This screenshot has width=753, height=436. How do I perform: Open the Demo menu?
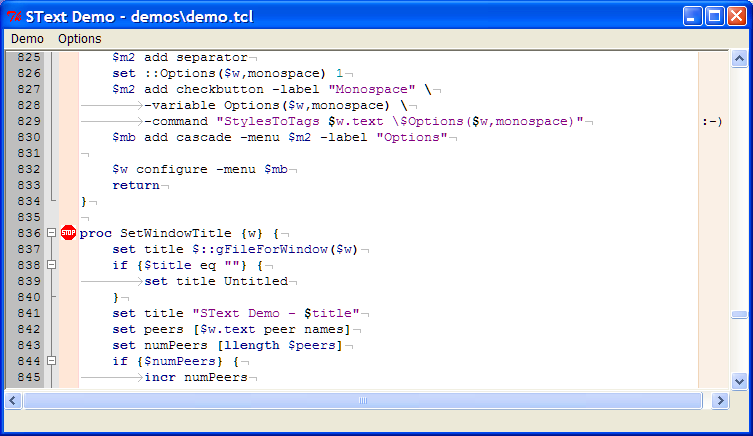pos(27,39)
